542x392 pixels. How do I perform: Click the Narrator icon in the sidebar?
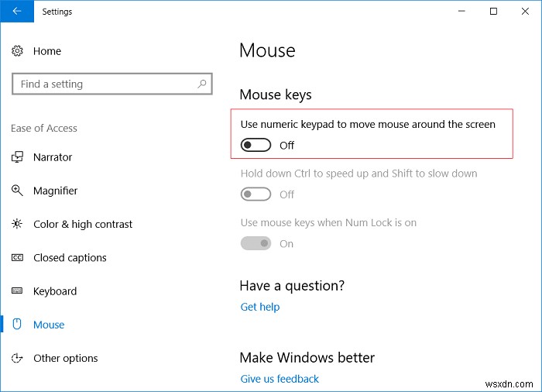[17, 157]
